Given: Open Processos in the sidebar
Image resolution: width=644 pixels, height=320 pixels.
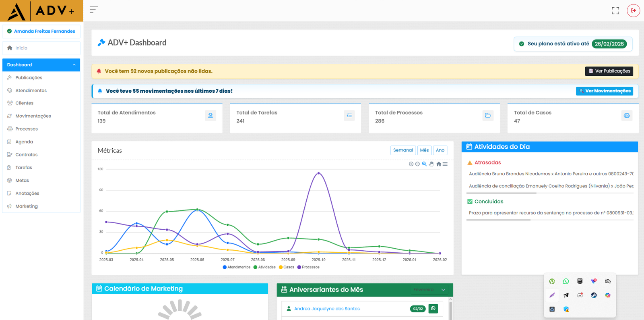Looking at the screenshot, I should pyautogui.click(x=27, y=129).
